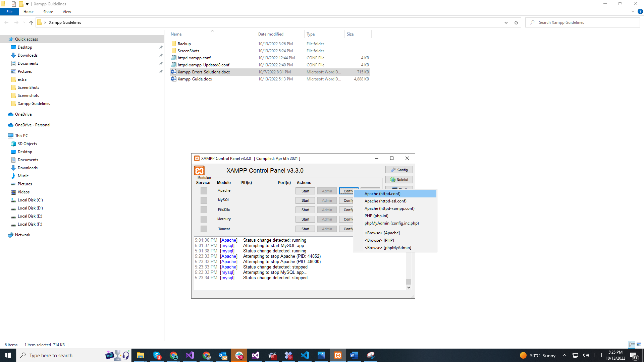Choose <Browse> [phpMyAdmin] menu option
Screen dimensions: 644x362
(395, 248)
